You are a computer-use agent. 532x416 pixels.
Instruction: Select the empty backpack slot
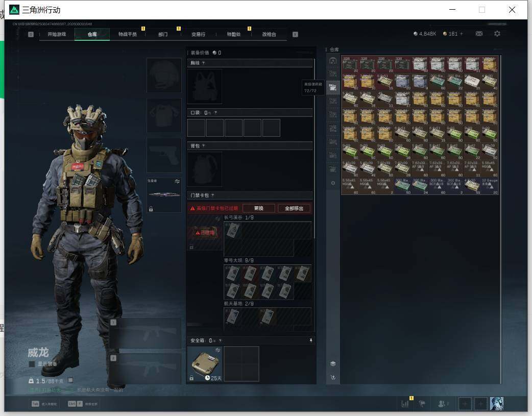pyautogui.click(x=205, y=169)
